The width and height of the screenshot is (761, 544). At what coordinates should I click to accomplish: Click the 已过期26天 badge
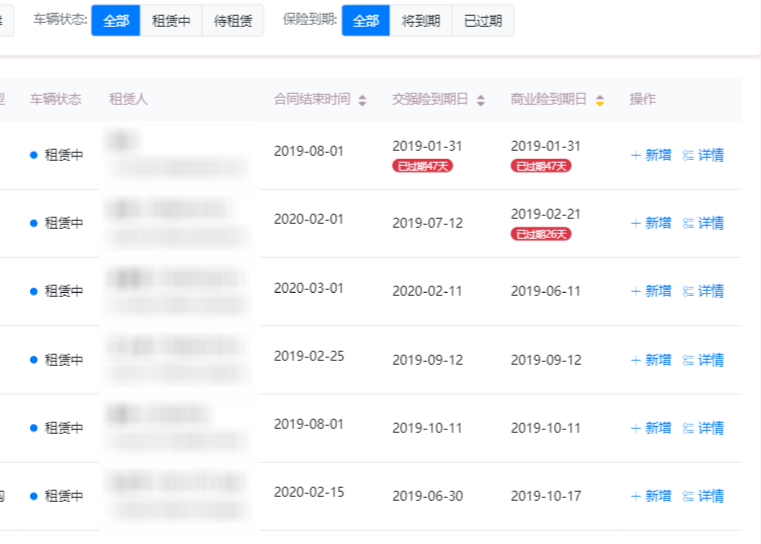pyautogui.click(x=541, y=234)
